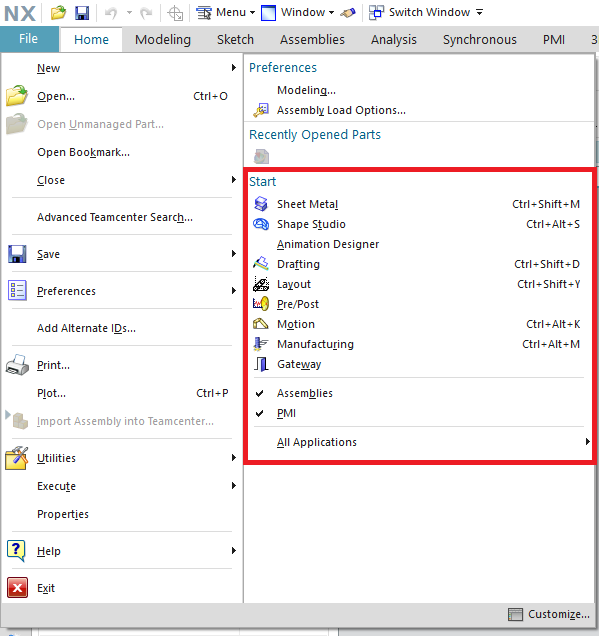Toggle the PMI application checkmark
This screenshot has width=599, height=636.
260,413
